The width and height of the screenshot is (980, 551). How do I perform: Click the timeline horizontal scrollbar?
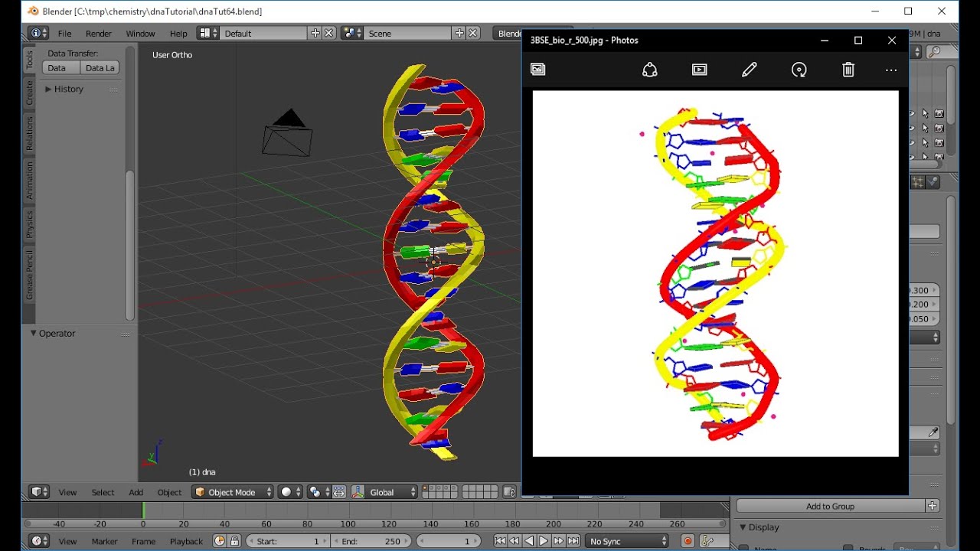coord(375,524)
